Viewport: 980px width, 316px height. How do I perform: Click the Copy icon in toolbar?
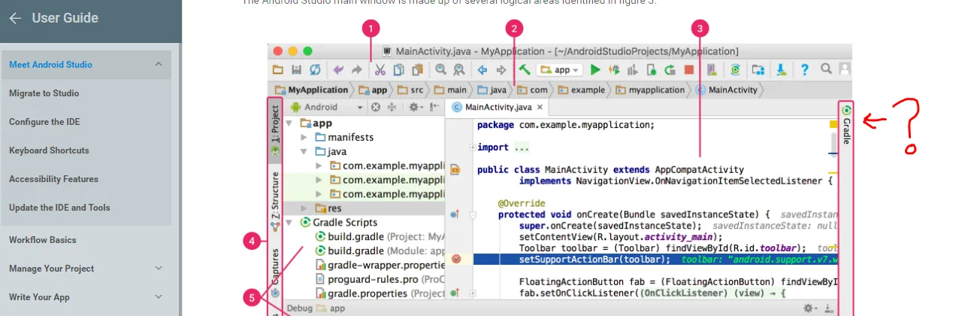[399, 70]
